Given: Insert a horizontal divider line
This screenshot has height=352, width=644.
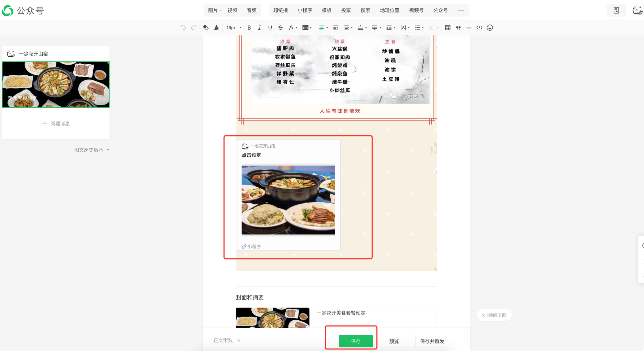Looking at the screenshot, I should tap(469, 28).
